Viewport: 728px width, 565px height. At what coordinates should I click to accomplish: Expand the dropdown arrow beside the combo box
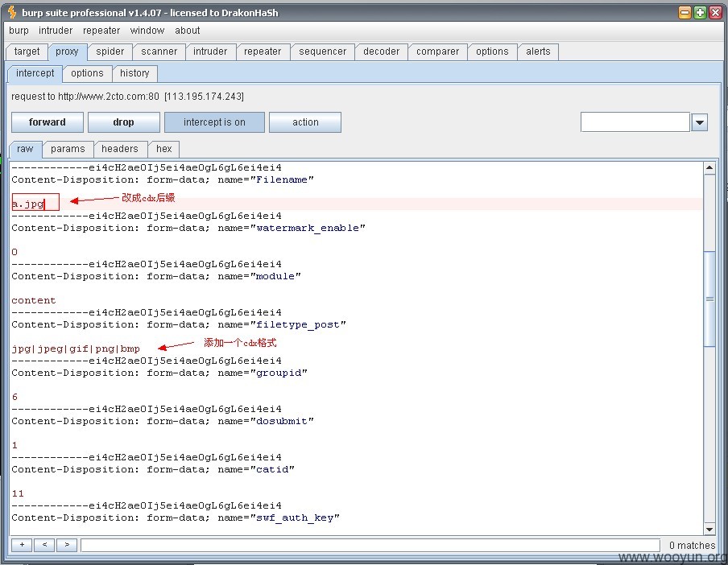(700, 122)
